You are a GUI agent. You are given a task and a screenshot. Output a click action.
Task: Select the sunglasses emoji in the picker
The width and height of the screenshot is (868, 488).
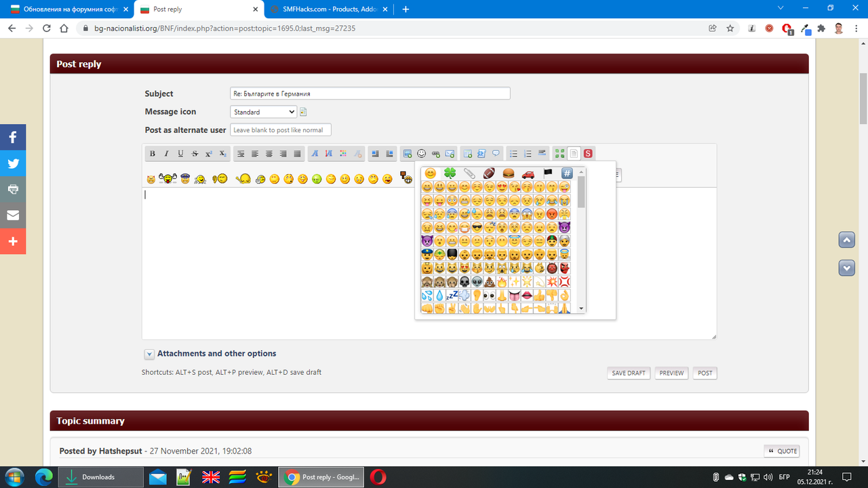[477, 226]
